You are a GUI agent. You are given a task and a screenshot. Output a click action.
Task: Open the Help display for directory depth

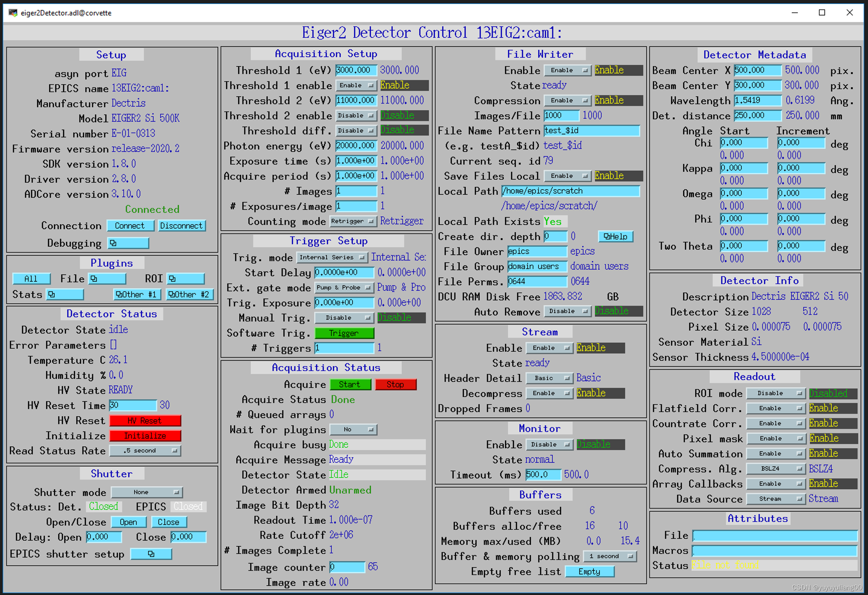click(615, 236)
